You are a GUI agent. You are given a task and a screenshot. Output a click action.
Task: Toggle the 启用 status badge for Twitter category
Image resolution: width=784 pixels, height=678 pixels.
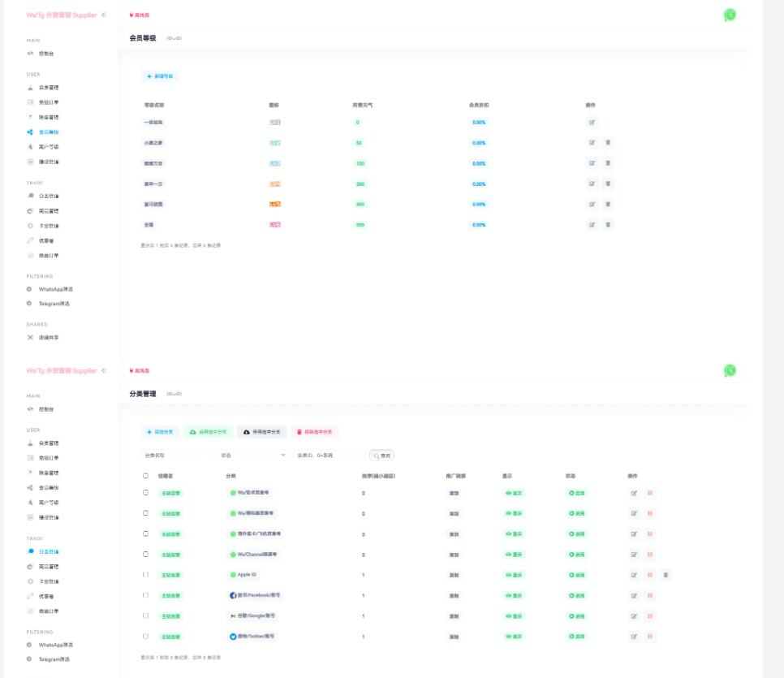coord(577,637)
